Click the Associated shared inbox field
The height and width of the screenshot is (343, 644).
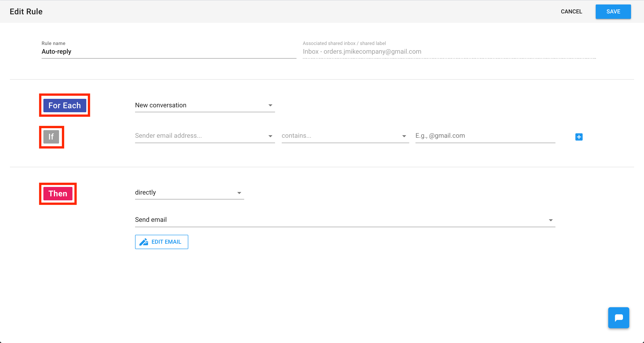pyautogui.click(x=449, y=52)
